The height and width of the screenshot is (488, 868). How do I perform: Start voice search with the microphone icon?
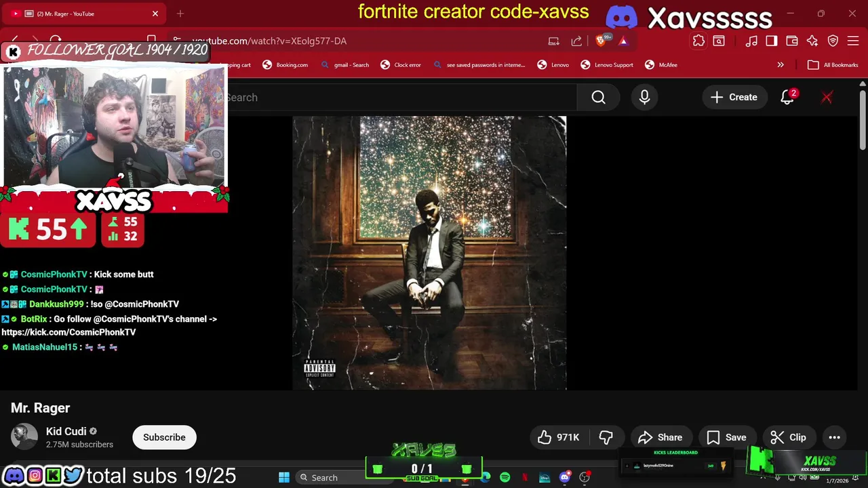pyautogui.click(x=644, y=98)
